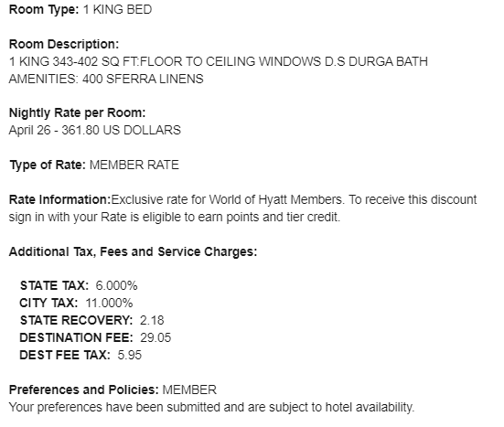
Task: Click the DEST FEE TAX 5.95 entry
Action: click(80, 355)
